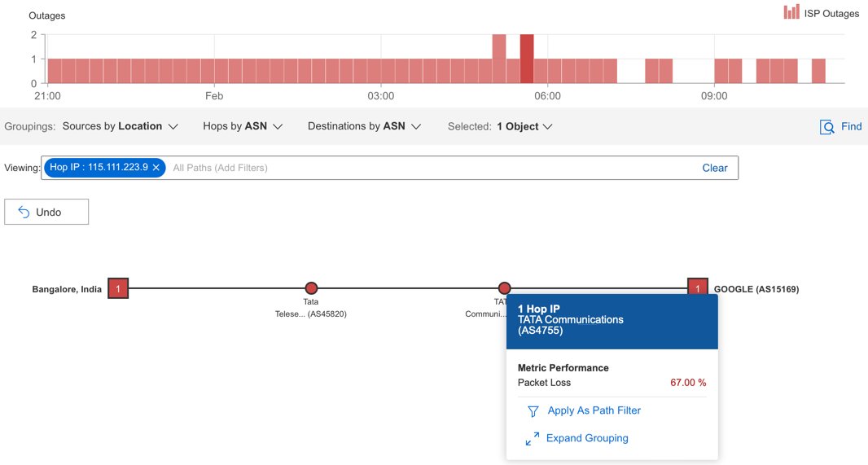Click the funnel icon for path filter
Viewport: 868px width, 465px height.
533,411
